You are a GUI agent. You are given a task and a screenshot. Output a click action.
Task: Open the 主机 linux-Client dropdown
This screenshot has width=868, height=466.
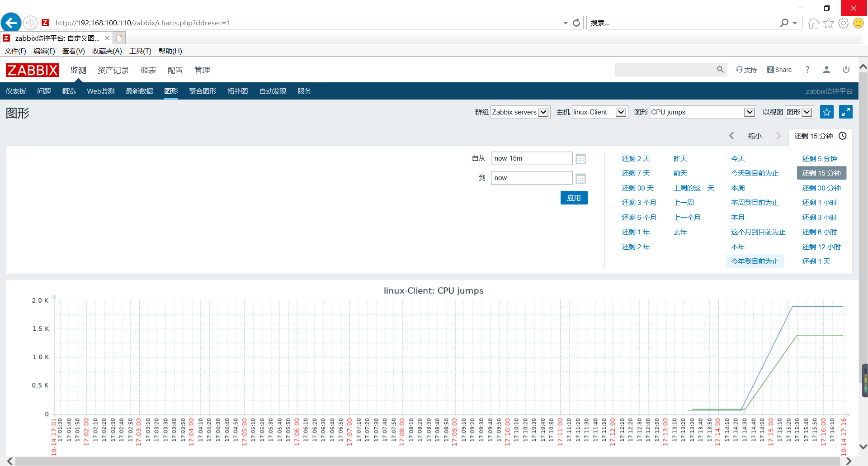coord(599,112)
